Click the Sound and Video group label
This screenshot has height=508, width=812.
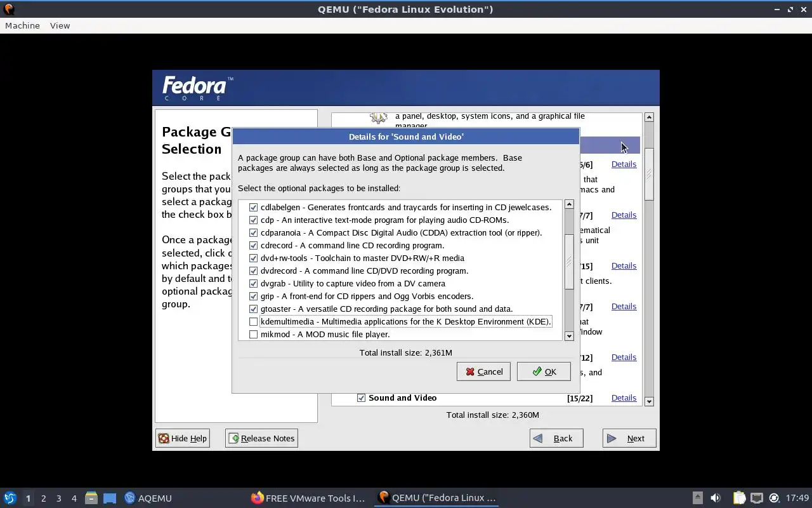pyautogui.click(x=403, y=398)
